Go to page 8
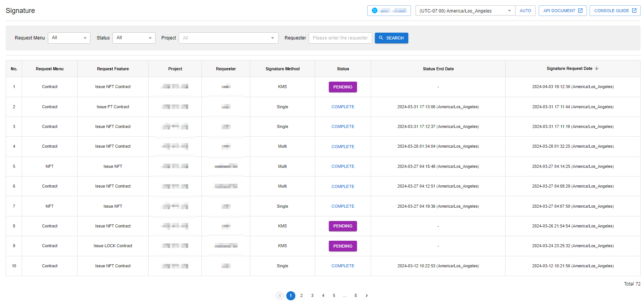 tap(356, 295)
